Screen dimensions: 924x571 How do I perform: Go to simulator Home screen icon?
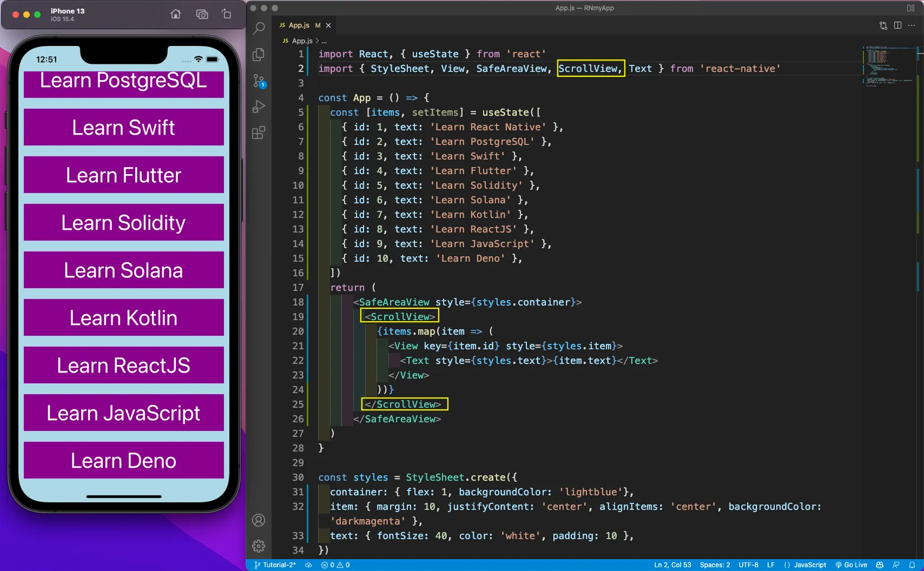click(x=176, y=14)
